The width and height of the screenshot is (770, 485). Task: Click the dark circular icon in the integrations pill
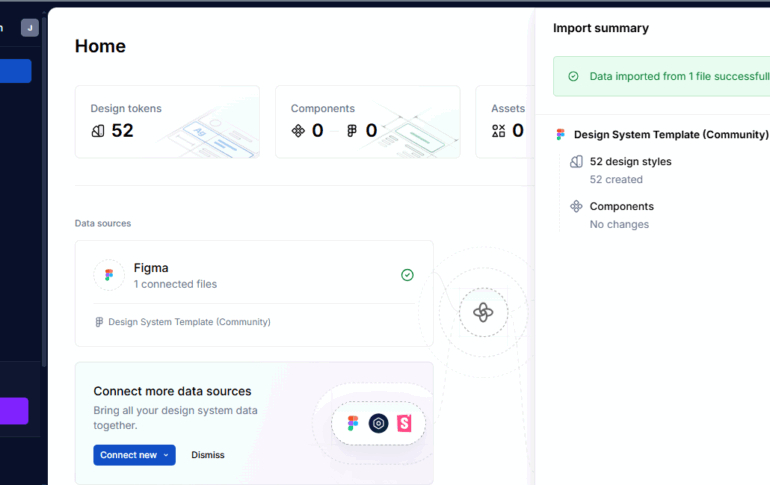point(378,424)
